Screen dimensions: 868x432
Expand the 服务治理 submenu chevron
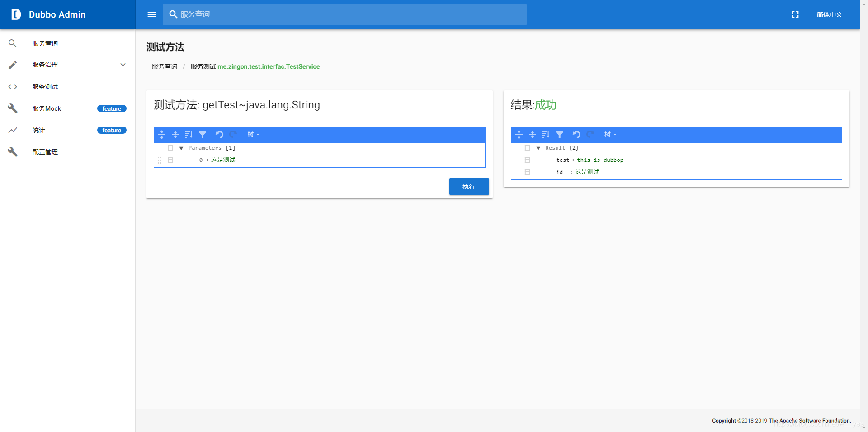(123, 65)
